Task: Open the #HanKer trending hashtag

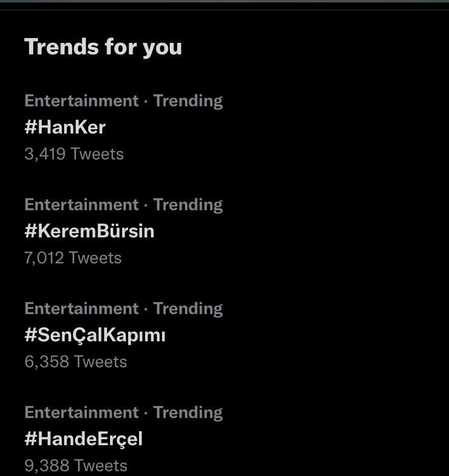Action: click(65, 127)
